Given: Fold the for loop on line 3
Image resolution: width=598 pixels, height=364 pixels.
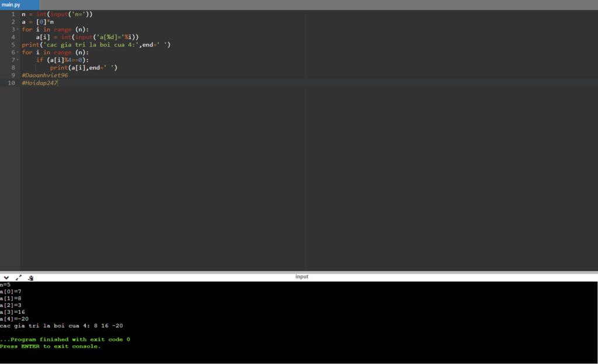Looking at the screenshot, I should (x=18, y=29).
